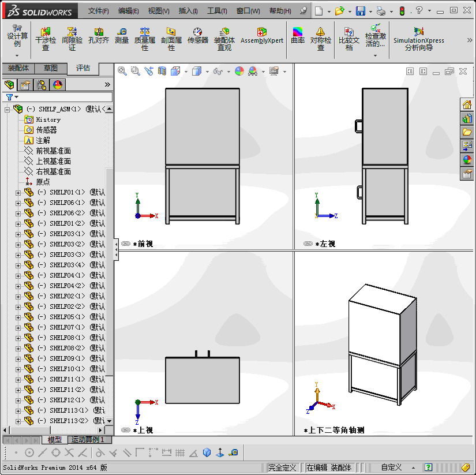Click the Rebuild traffic light icon

tap(402, 11)
